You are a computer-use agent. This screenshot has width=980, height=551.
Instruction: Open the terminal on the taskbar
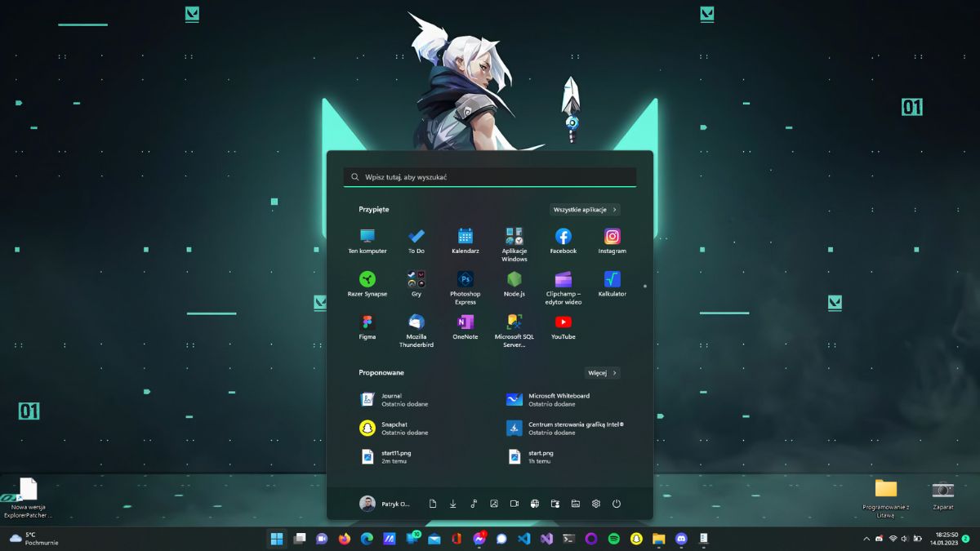(x=569, y=539)
